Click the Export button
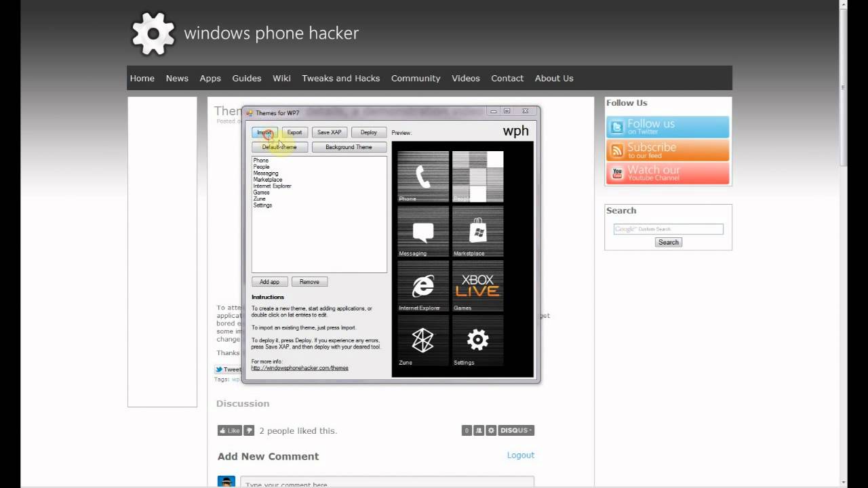The width and height of the screenshot is (868, 488). (x=294, y=132)
